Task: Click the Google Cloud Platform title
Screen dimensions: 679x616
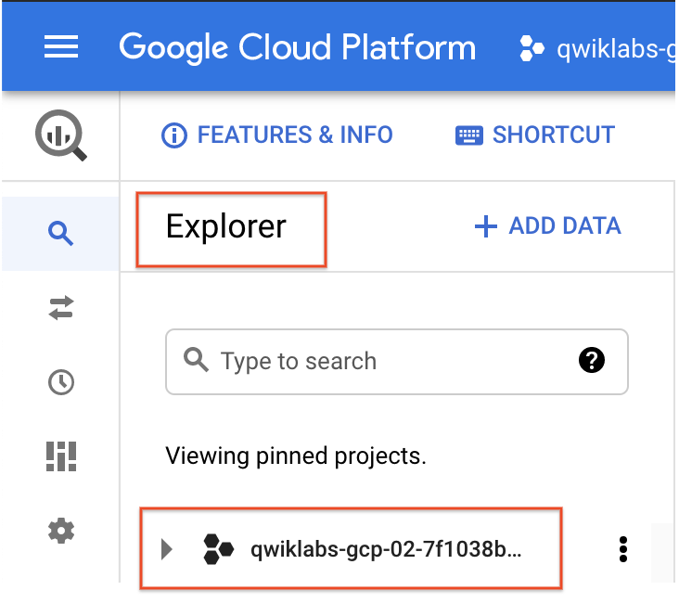Action: point(297,47)
